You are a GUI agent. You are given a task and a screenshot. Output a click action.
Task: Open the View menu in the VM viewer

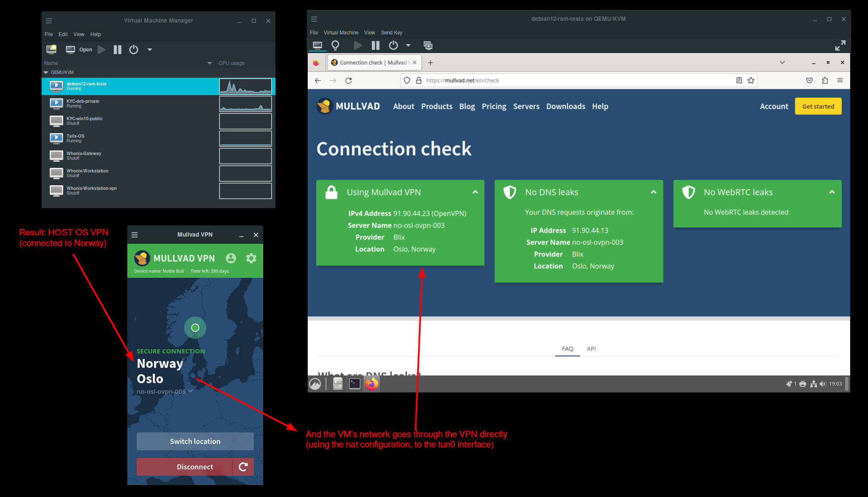[370, 33]
